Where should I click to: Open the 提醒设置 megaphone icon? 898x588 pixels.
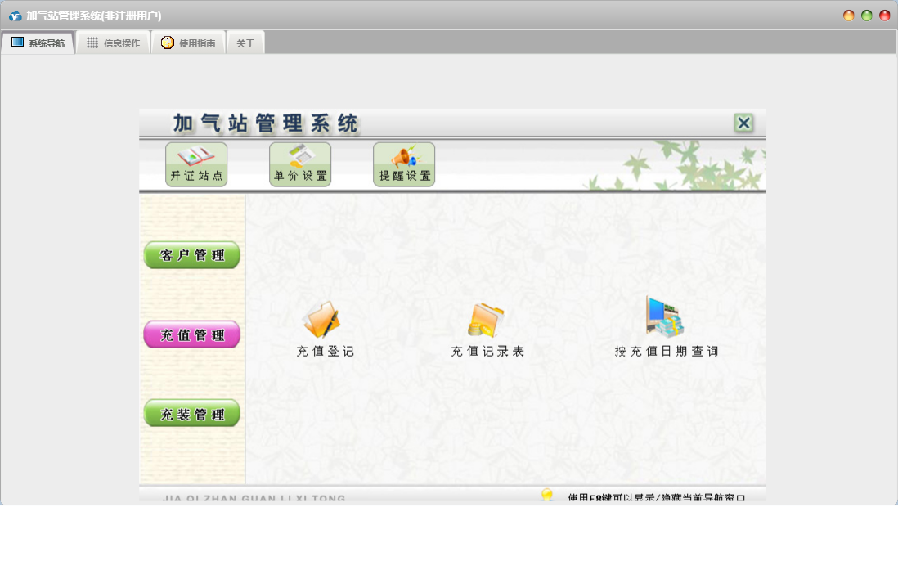point(404,164)
